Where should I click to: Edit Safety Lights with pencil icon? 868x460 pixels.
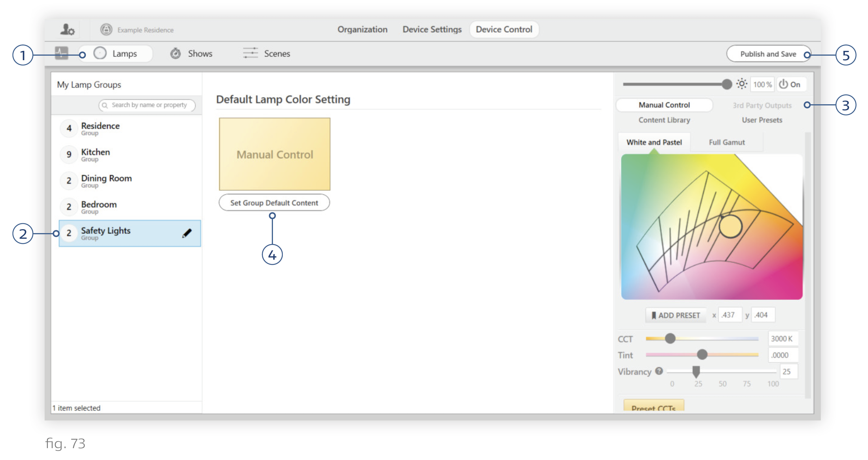[187, 233]
